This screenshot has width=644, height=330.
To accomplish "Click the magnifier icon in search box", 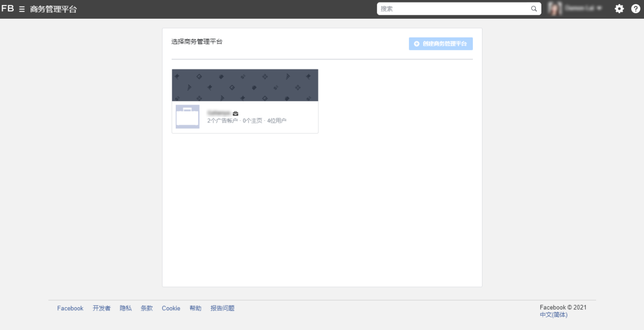I will pyautogui.click(x=534, y=9).
